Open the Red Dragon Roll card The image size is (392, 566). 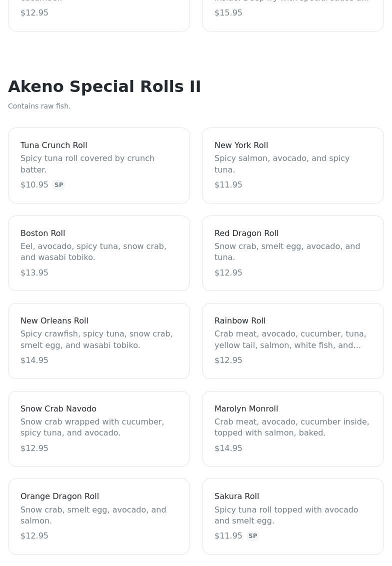[x=293, y=253]
